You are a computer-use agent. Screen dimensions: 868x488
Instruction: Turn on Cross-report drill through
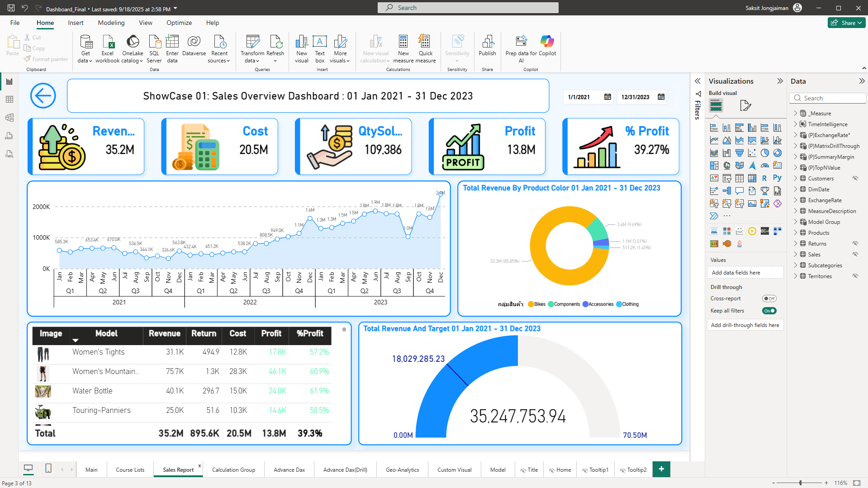[x=769, y=298]
